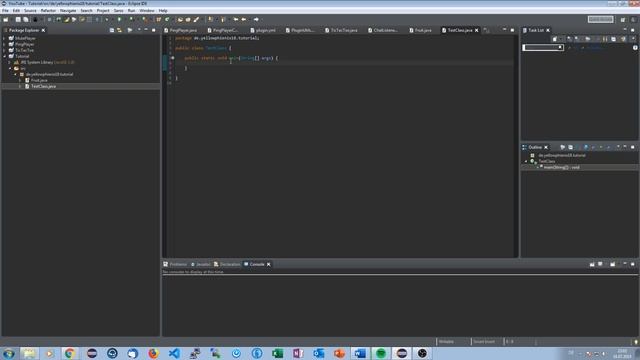Collapse the tutorial package node in Package Explorer
This screenshot has height=360, width=640.
[16, 75]
